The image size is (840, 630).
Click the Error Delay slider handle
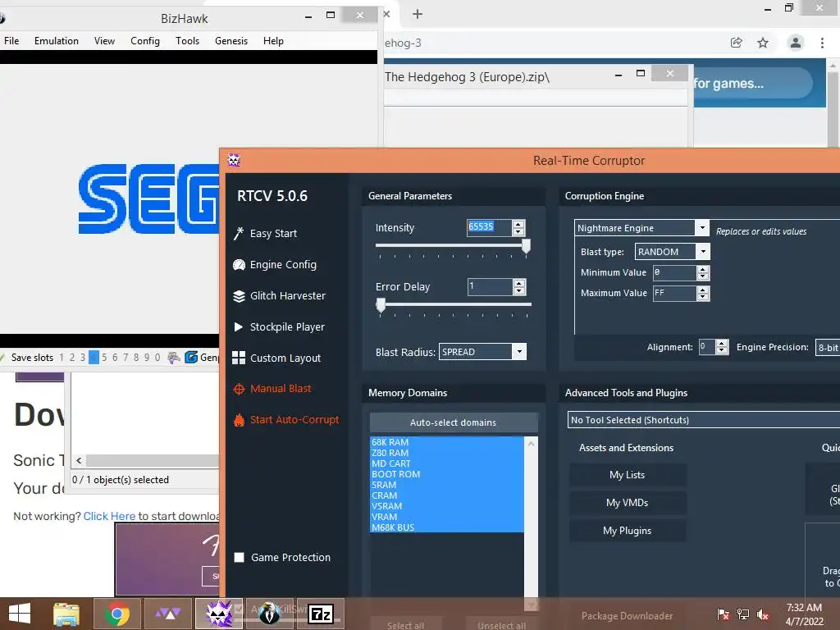pyautogui.click(x=381, y=305)
